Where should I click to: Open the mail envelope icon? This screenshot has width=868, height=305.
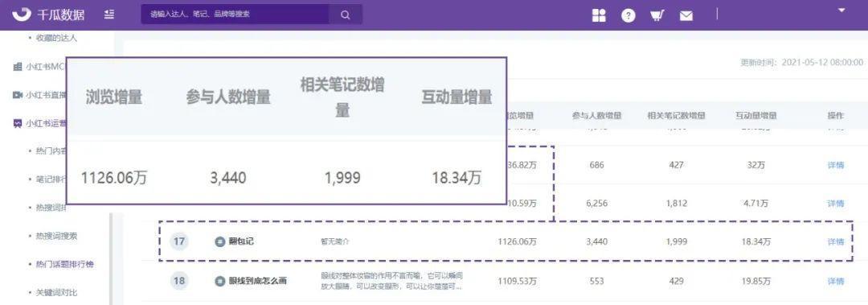click(x=686, y=16)
